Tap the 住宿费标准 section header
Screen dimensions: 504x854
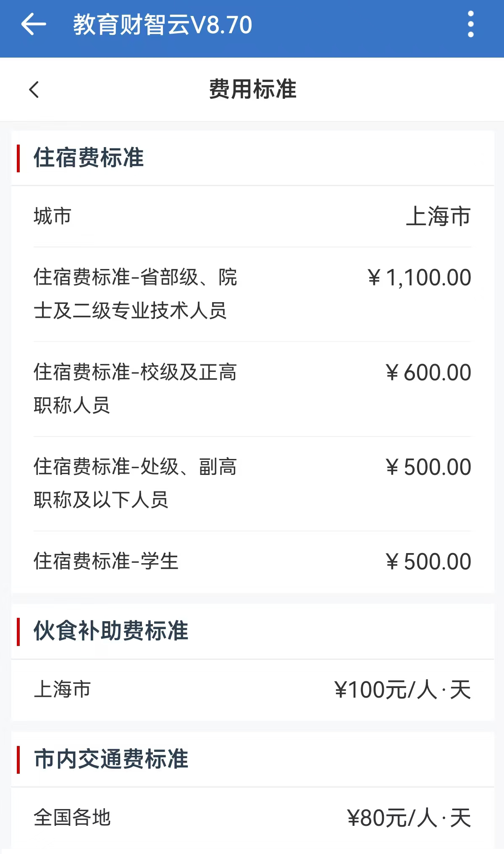point(89,158)
